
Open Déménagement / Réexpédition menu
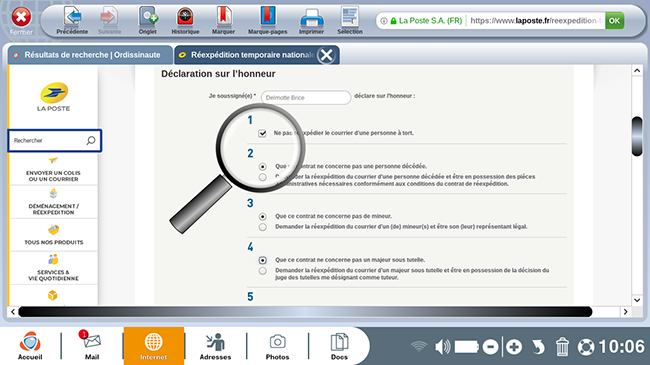53,202
